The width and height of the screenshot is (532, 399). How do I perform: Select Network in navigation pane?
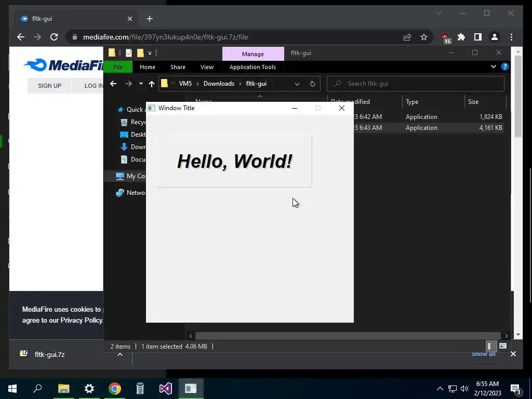coord(130,193)
